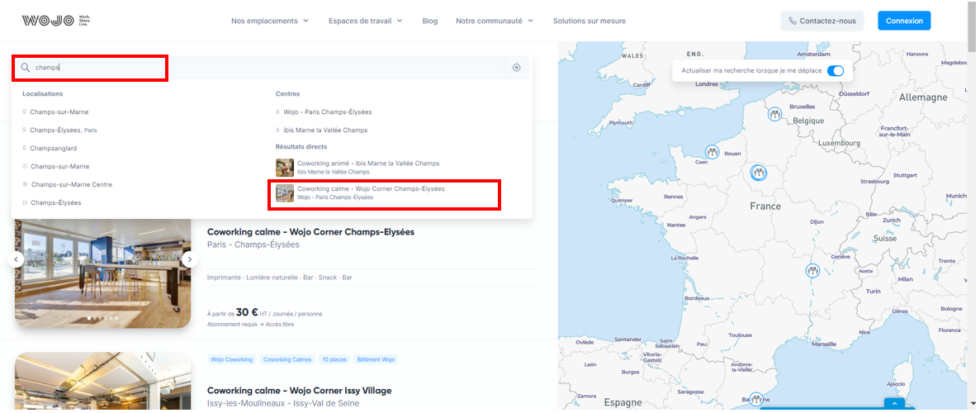980x413 pixels.
Task: Open the Blog page
Action: click(430, 21)
